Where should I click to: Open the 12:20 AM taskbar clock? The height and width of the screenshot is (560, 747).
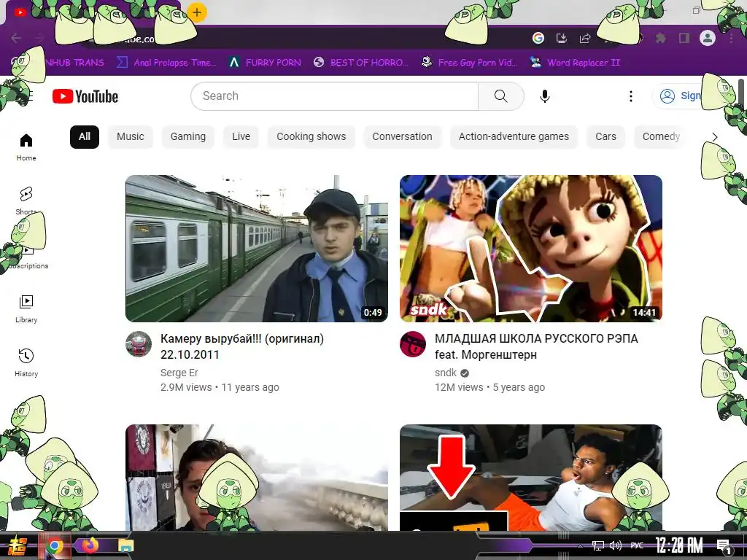[x=679, y=545]
